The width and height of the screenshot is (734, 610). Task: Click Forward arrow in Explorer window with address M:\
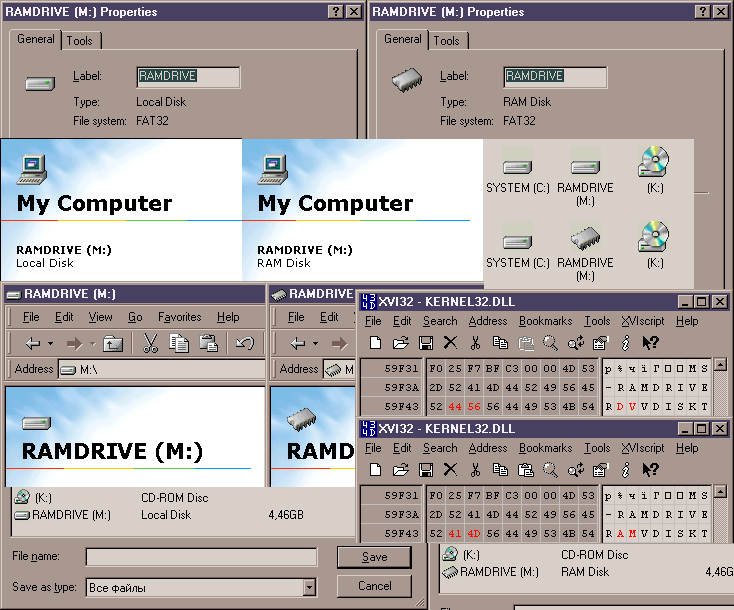tap(74, 345)
